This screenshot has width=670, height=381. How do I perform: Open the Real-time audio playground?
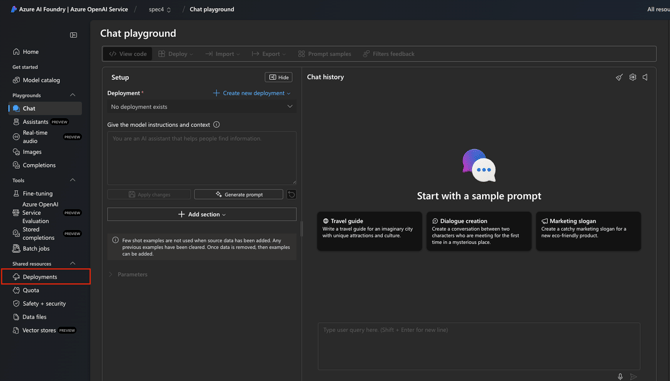(35, 137)
